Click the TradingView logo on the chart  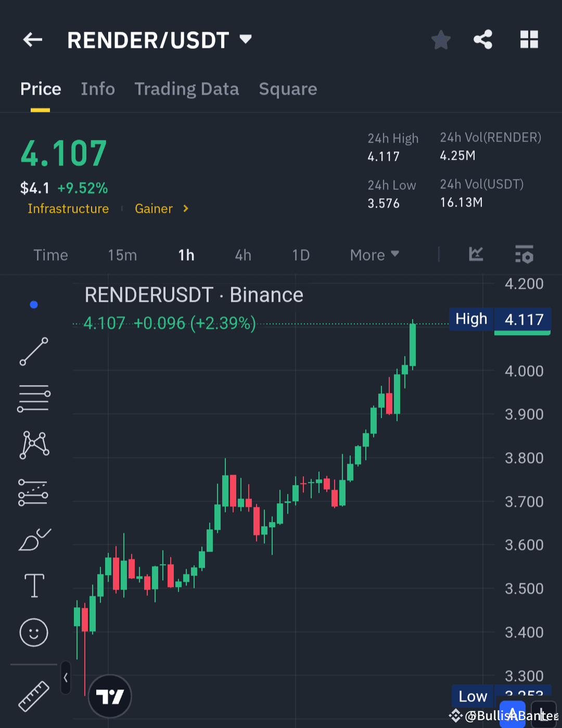pos(109,696)
